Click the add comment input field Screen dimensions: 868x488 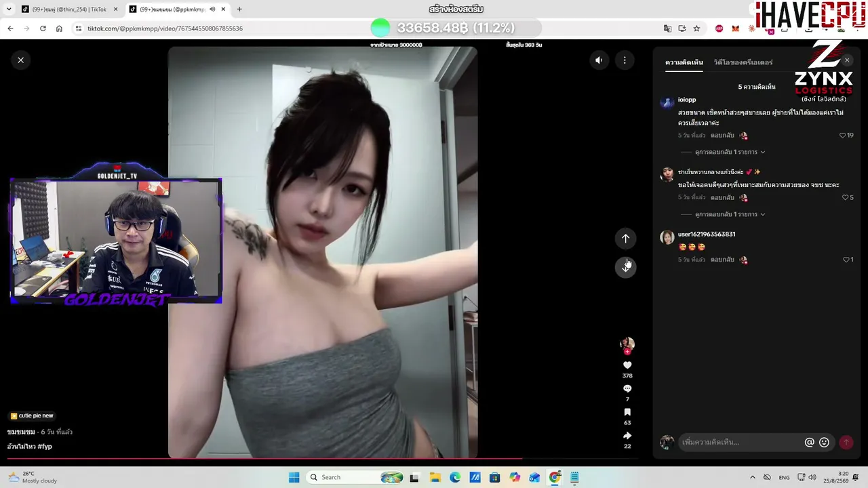(741, 443)
